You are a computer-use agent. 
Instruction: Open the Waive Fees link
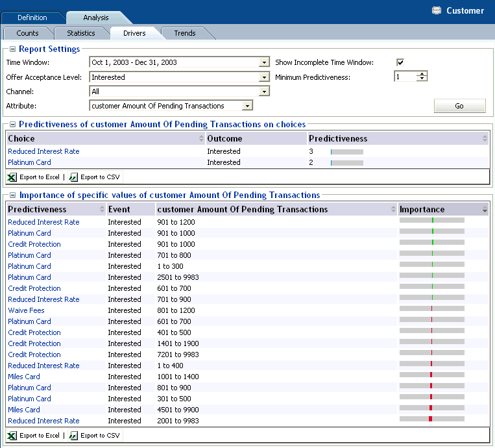tap(26, 310)
